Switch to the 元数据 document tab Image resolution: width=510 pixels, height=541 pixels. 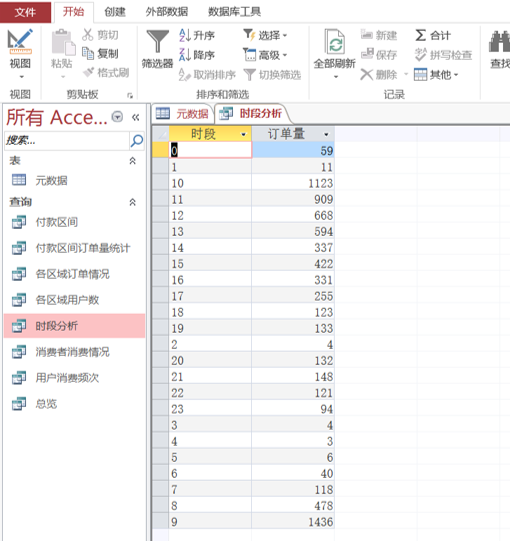[x=182, y=114]
